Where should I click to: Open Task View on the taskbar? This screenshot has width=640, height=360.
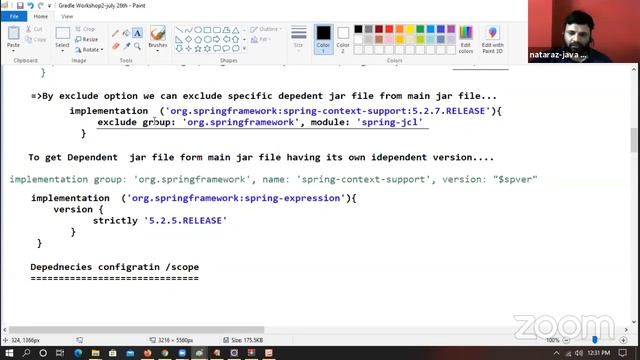[60, 353]
